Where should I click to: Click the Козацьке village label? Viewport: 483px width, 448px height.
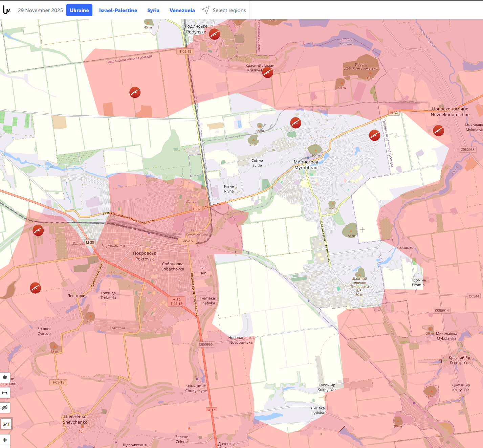[405, 248]
